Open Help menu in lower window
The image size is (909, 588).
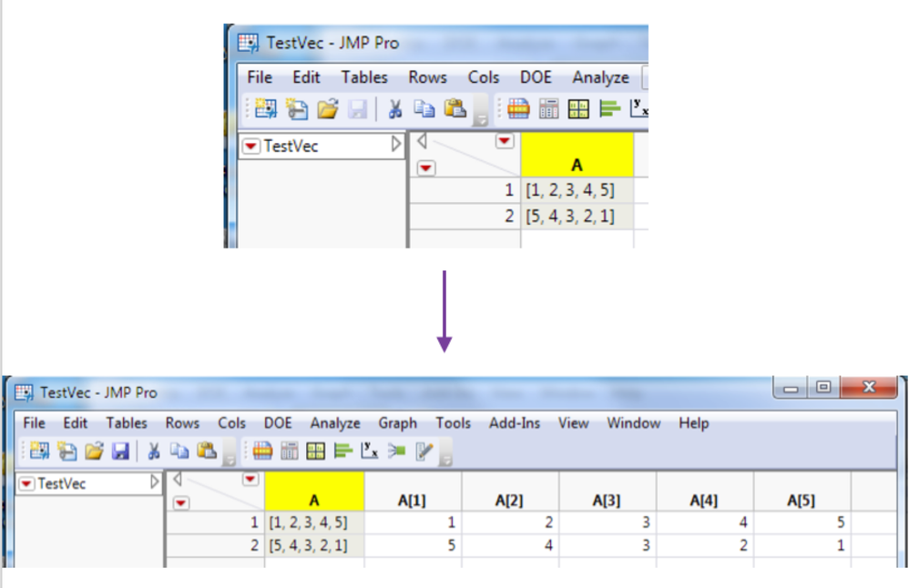(x=694, y=423)
